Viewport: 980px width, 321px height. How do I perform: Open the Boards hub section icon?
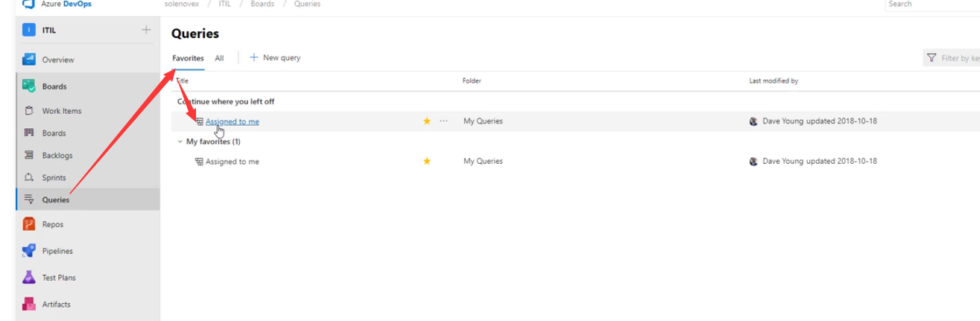click(29, 86)
